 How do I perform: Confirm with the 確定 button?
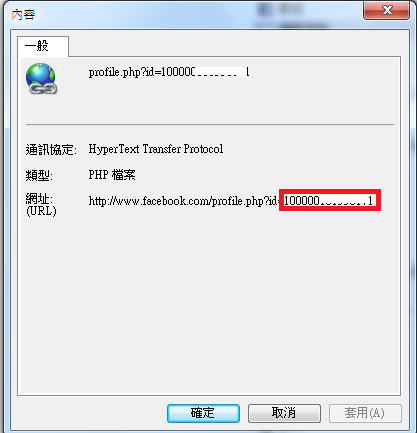[203, 413]
